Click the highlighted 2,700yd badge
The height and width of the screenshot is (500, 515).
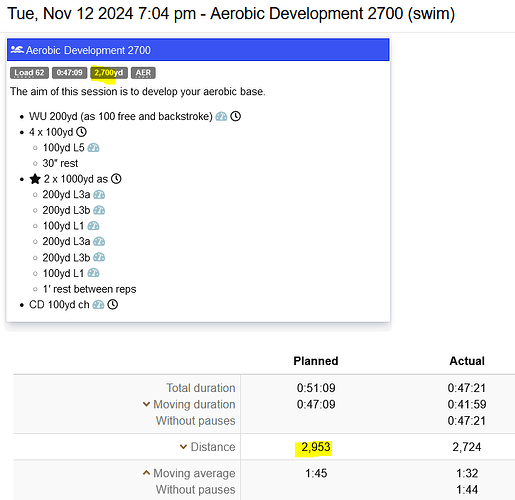(x=109, y=73)
